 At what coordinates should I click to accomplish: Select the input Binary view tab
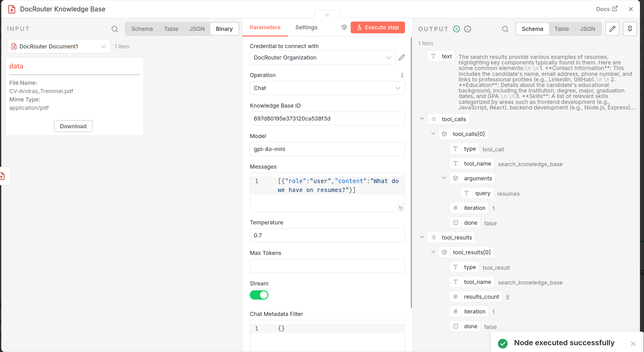(224, 29)
